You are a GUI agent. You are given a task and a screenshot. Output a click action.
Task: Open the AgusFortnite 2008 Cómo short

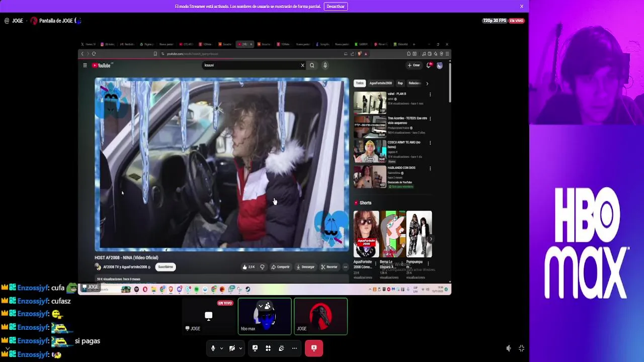366,234
